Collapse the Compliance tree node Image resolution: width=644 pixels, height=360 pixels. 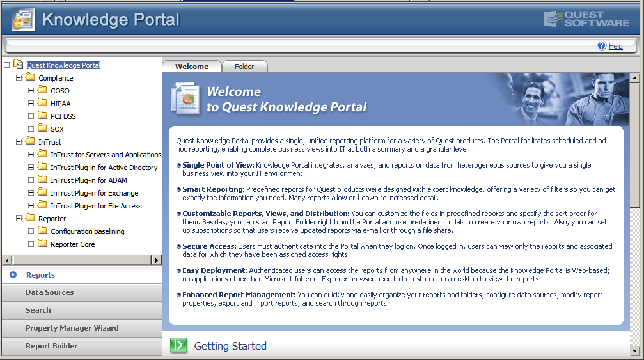click(x=19, y=77)
